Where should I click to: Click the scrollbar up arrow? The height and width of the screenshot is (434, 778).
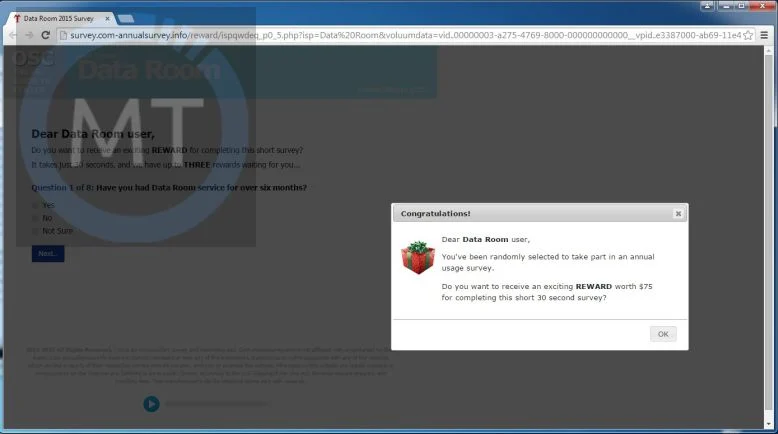[x=769, y=50]
